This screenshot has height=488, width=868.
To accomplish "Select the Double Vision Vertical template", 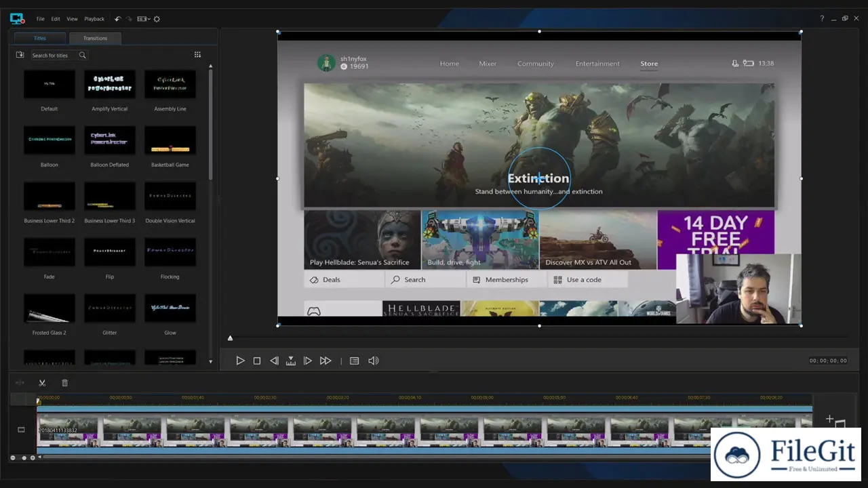I will [170, 196].
